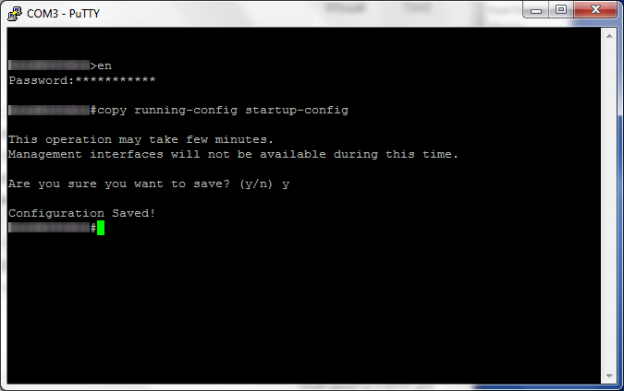This screenshot has width=624, height=391.
Task: Click the blurred hostname before #copy
Action: pyautogui.click(x=49, y=110)
